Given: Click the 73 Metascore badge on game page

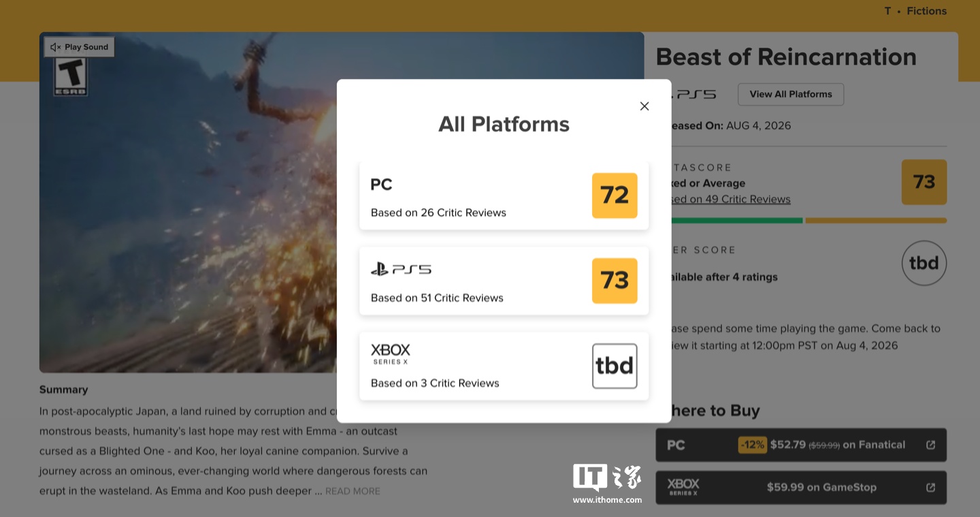Looking at the screenshot, I should coord(924,182).
